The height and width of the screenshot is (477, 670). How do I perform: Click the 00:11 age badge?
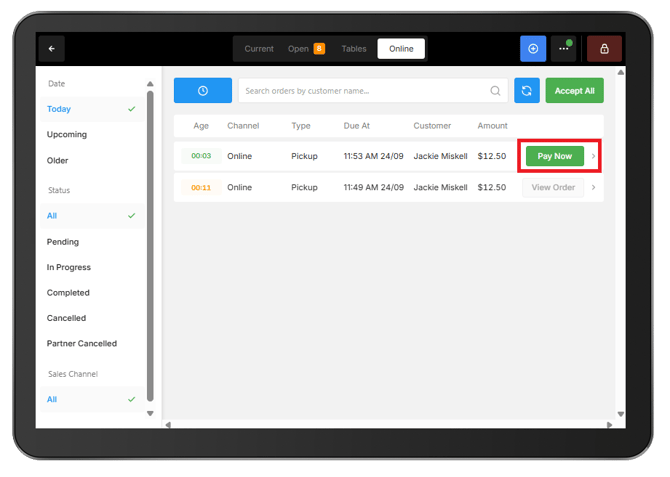(x=201, y=187)
